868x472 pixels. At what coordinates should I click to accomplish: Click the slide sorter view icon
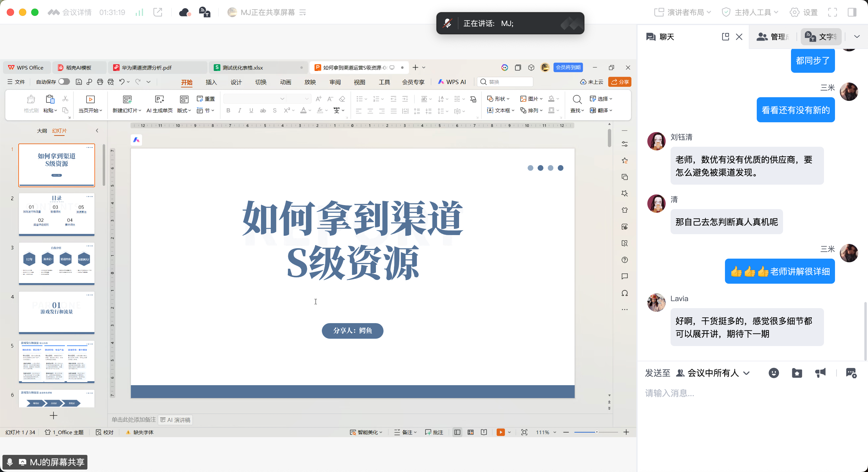(x=471, y=432)
